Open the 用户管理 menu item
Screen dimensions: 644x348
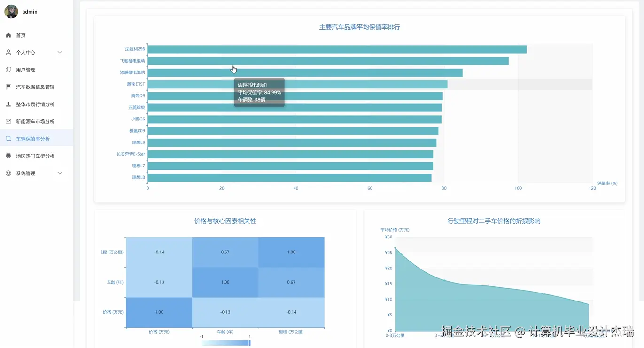pos(37,70)
